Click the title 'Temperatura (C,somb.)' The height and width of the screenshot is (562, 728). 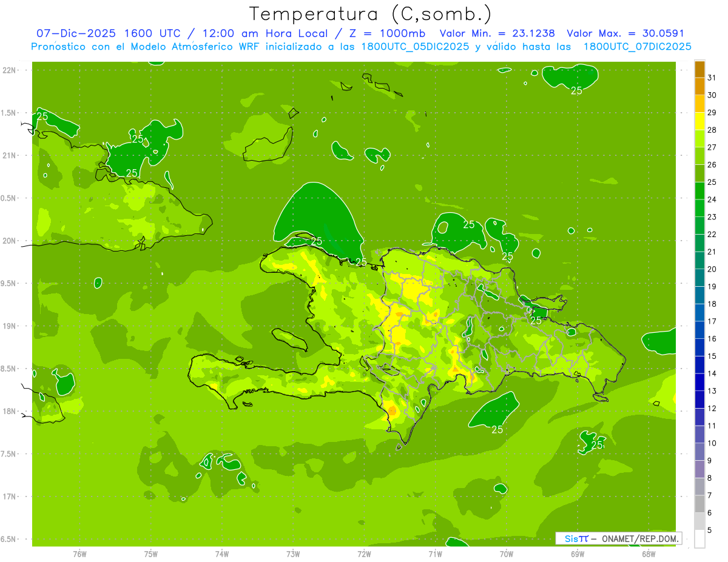(371, 13)
